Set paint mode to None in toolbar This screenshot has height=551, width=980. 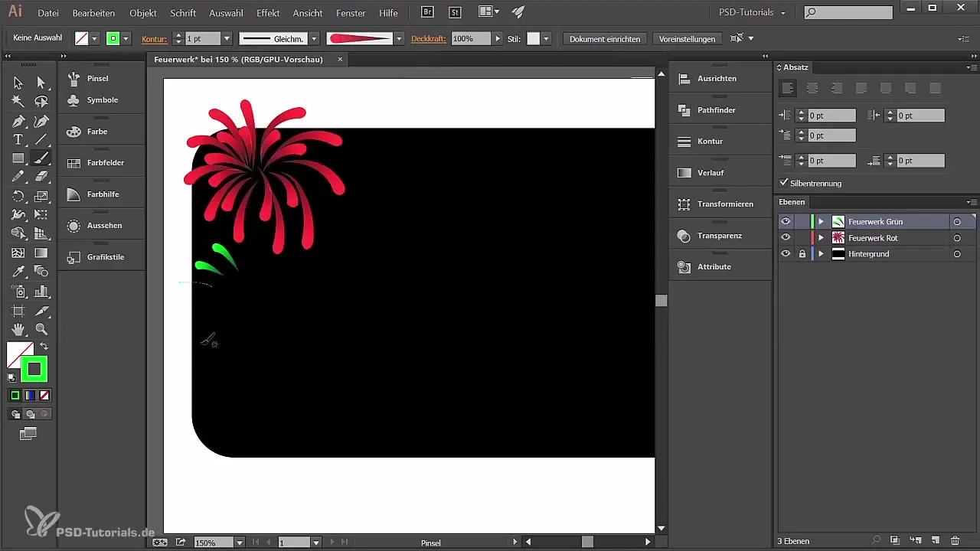click(44, 396)
